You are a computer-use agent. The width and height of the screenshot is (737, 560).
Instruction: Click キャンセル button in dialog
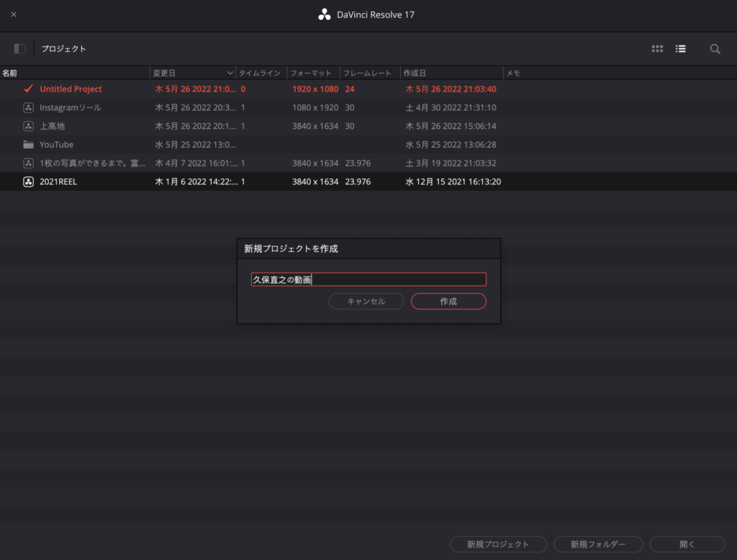click(x=366, y=302)
